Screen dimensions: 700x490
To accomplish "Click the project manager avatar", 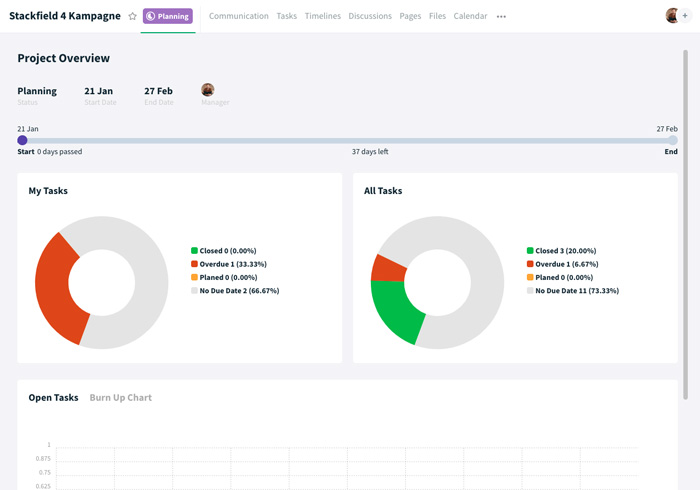I will point(208,90).
